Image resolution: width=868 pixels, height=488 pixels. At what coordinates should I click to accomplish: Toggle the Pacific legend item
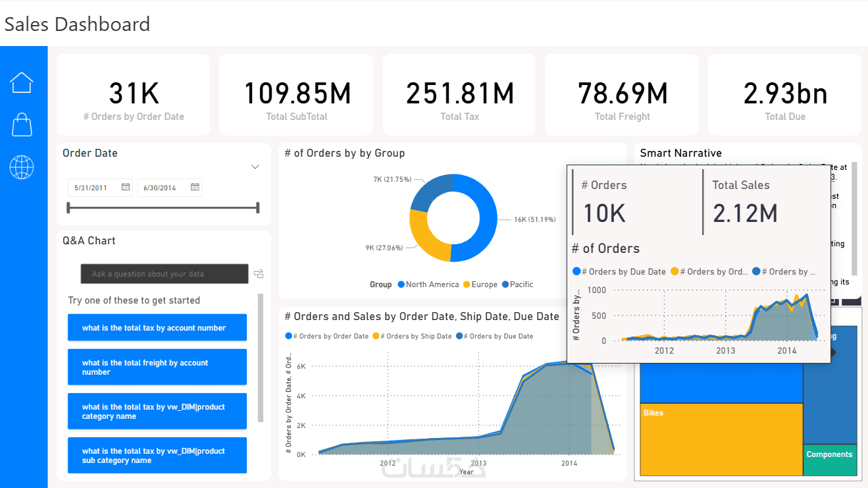[x=517, y=285]
